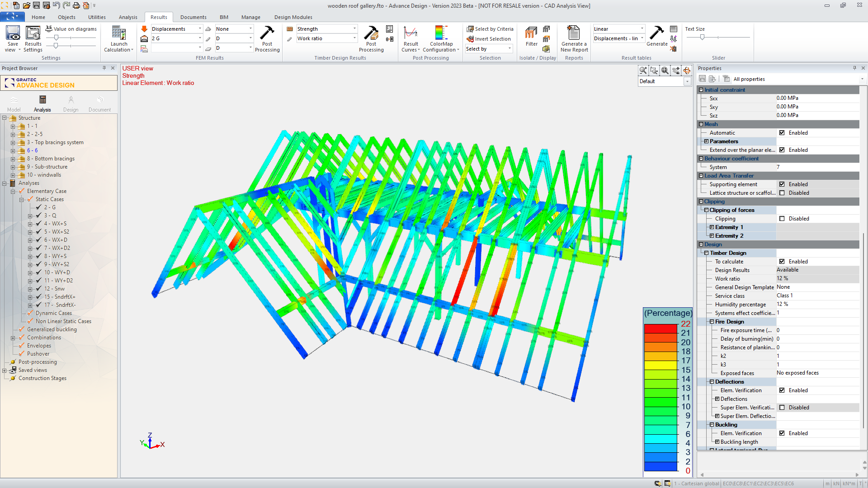Click the zoom in/out tool in viewport
The image size is (868, 488).
click(x=643, y=70)
